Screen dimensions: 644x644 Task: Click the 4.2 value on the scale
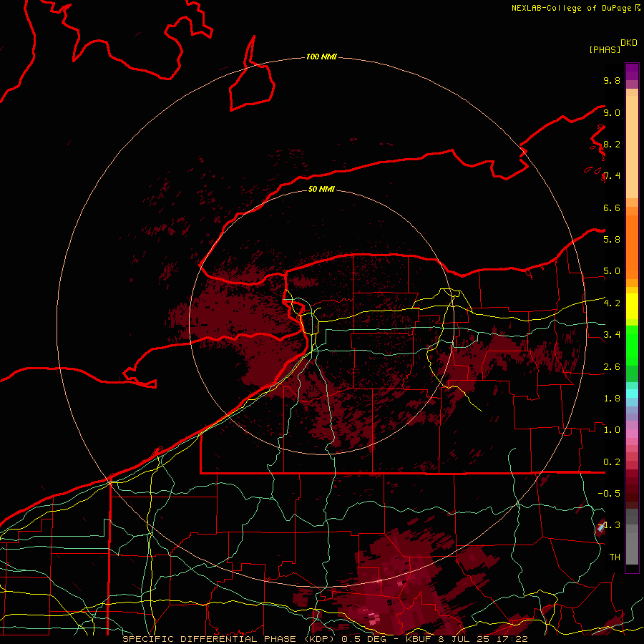pos(612,303)
